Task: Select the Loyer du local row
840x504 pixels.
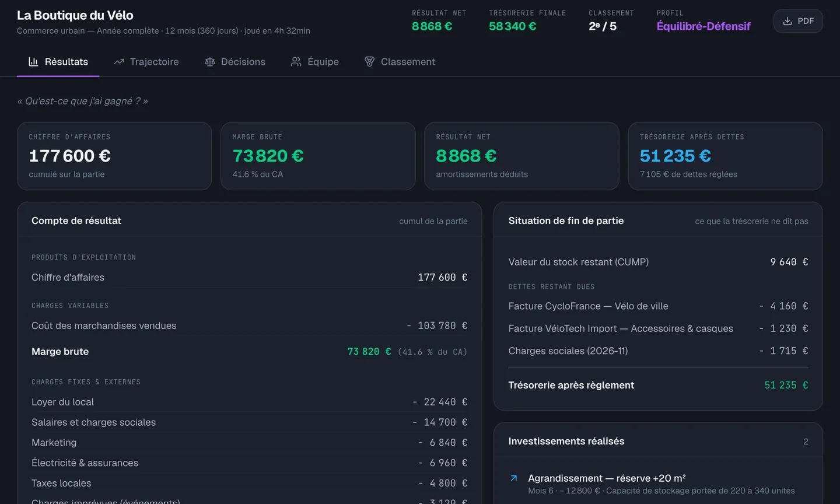Action: click(250, 402)
